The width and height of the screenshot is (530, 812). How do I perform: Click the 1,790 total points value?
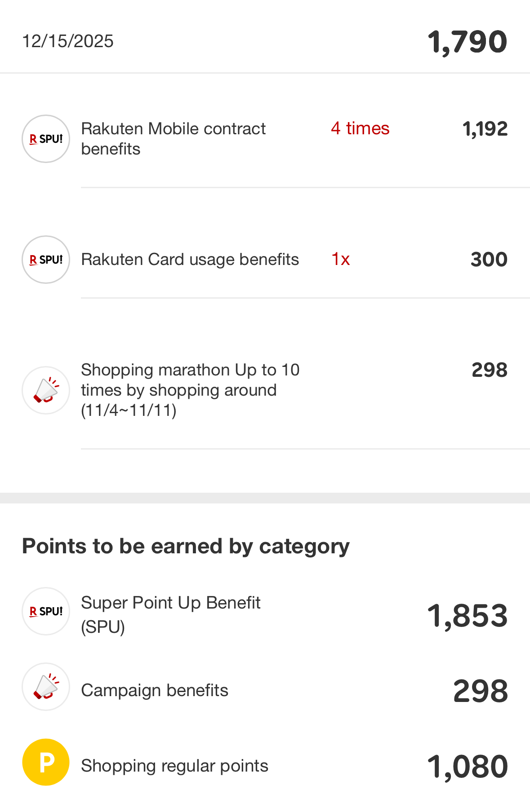467,42
